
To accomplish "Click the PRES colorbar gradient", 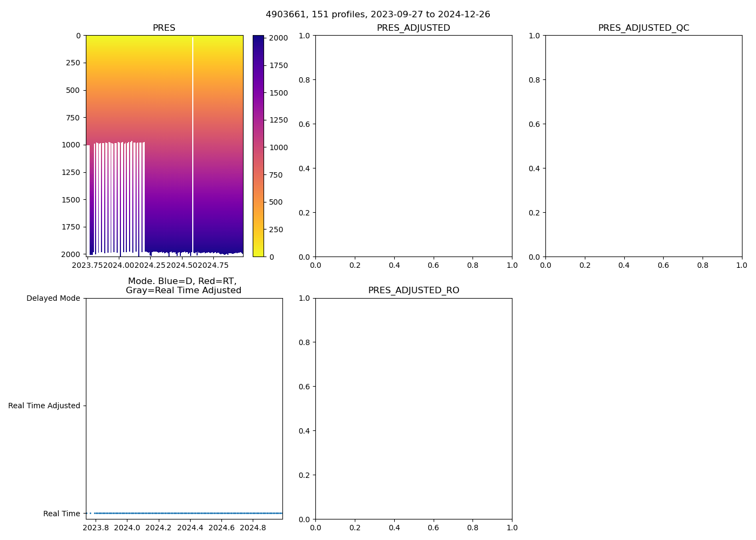I will tap(258, 146).
